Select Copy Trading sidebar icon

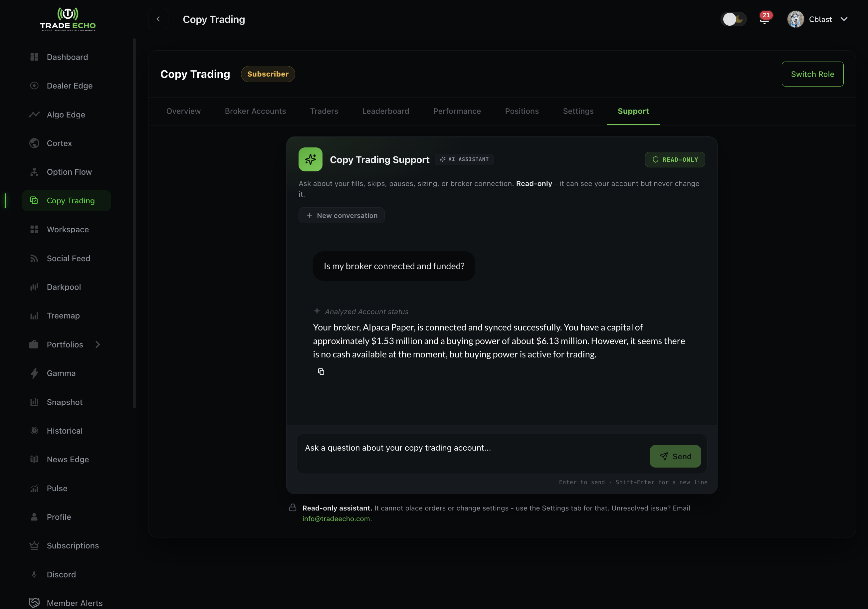[34, 200]
